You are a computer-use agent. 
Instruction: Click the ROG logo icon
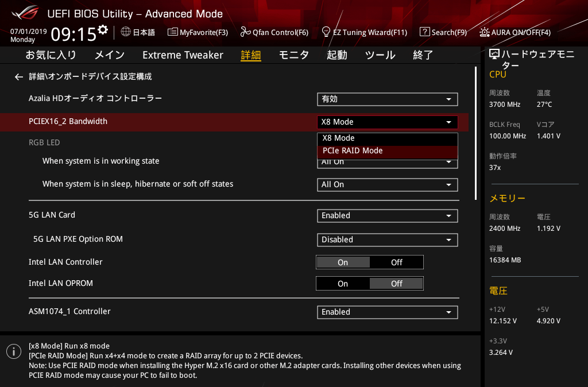25,13
